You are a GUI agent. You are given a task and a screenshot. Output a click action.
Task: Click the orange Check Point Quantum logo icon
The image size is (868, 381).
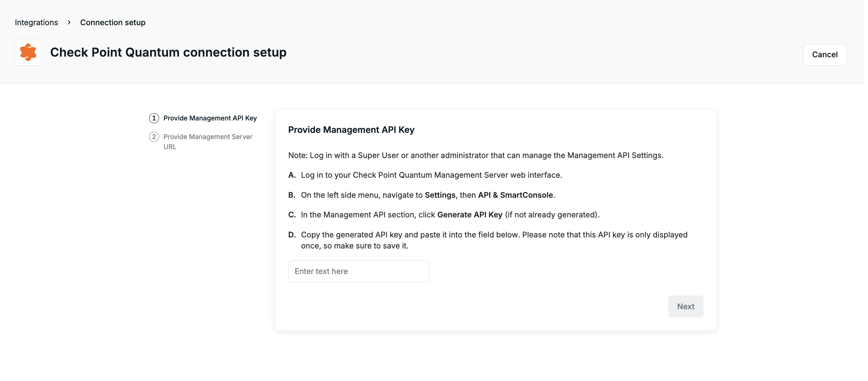[x=28, y=52]
